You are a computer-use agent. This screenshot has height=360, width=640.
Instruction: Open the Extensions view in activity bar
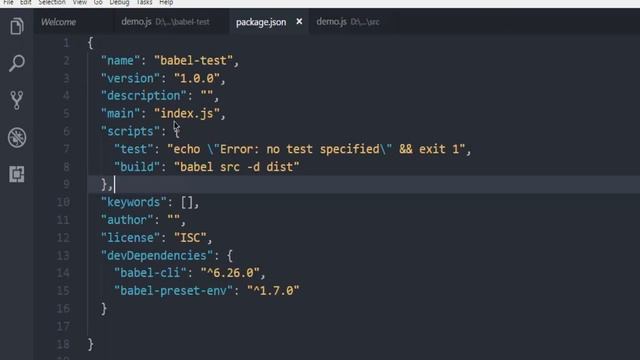point(17,174)
